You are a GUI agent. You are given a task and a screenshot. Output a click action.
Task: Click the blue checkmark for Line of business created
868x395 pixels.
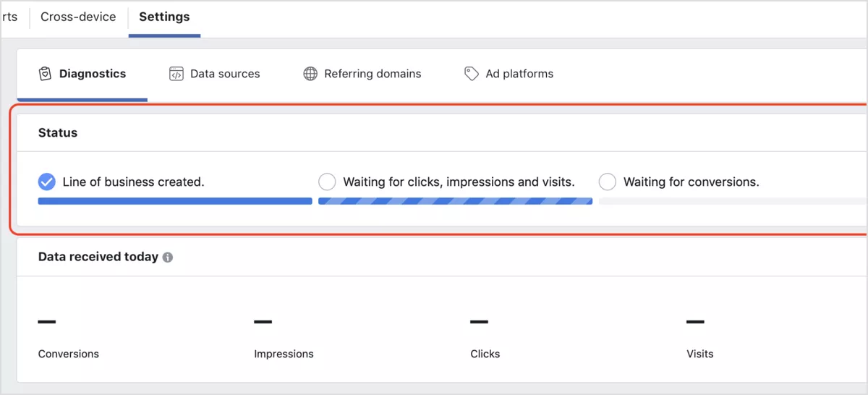coord(47,182)
